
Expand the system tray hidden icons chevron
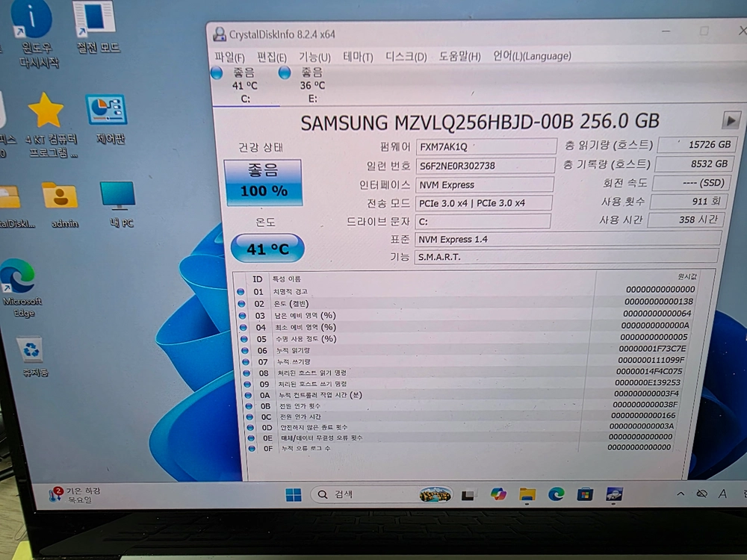pyautogui.click(x=681, y=494)
